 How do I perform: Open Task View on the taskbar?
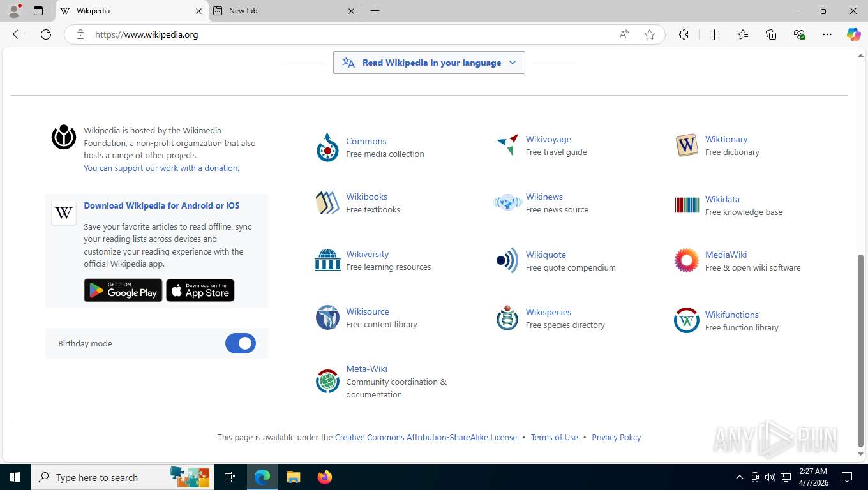(x=230, y=477)
